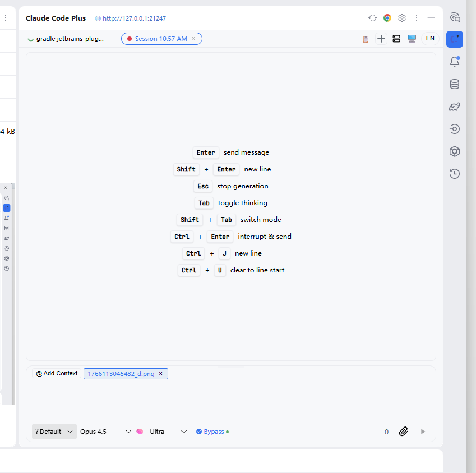This screenshot has height=473, width=476.
Task: Select the Session 10:57 AM tab
Action: pos(161,39)
